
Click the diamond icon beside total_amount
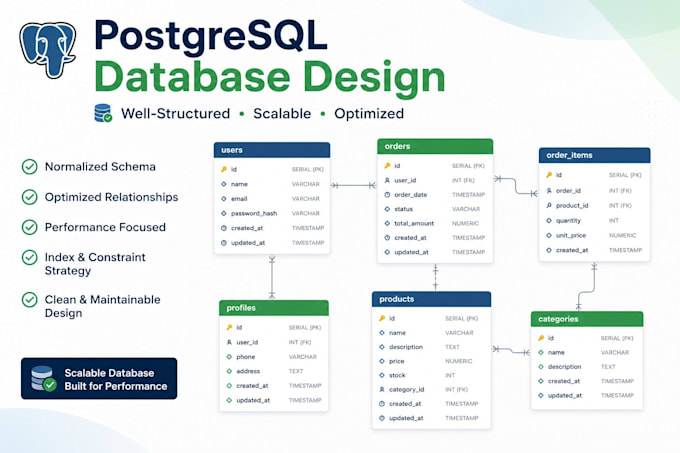387,223
